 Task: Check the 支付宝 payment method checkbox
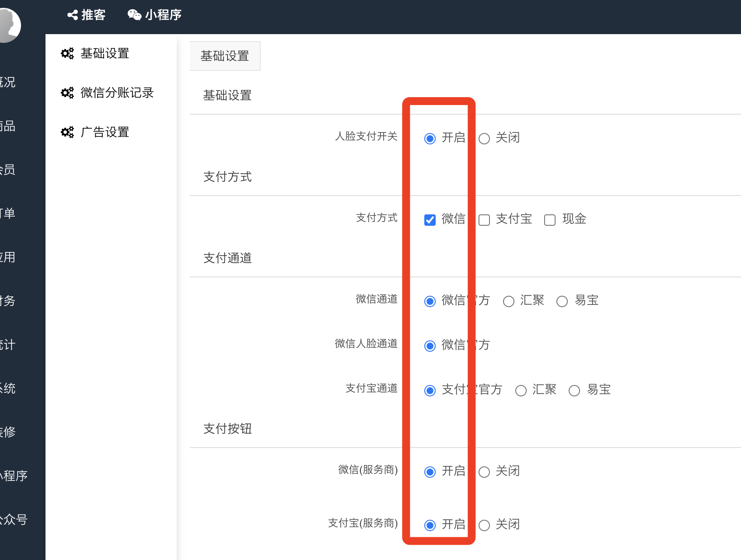pyautogui.click(x=484, y=220)
